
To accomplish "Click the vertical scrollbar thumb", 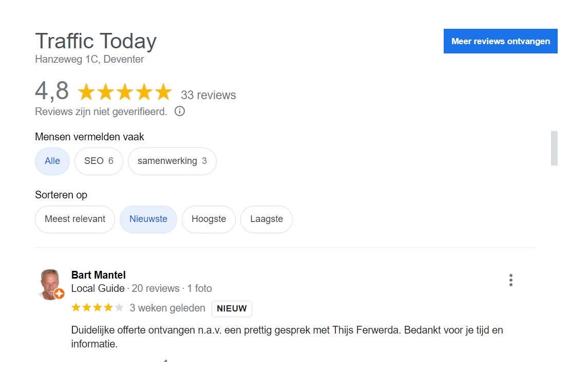I will pyautogui.click(x=554, y=148).
